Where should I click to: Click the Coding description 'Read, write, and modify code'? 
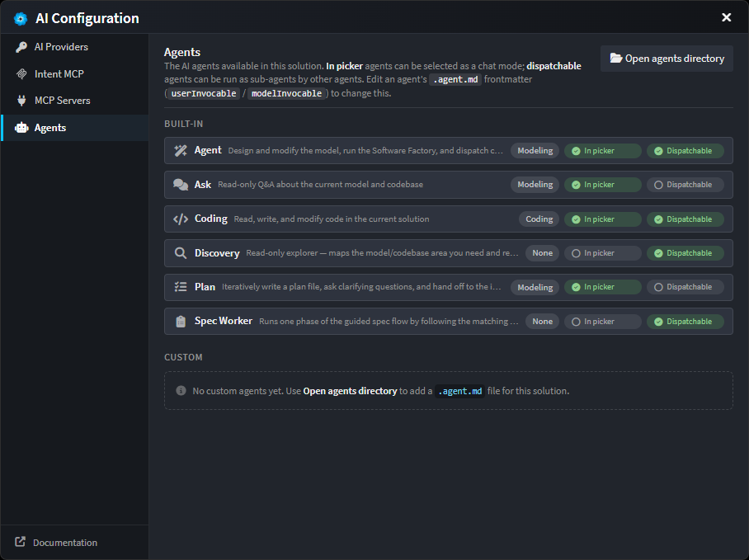(332, 219)
